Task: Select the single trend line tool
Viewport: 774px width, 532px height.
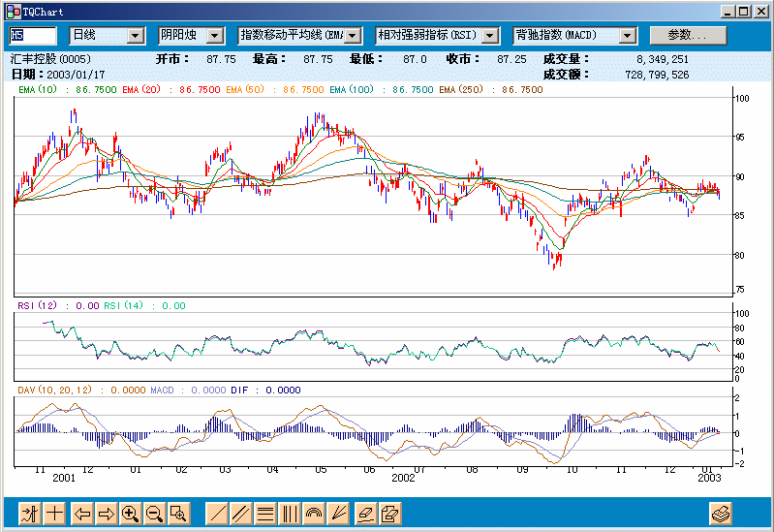Action: point(217,514)
